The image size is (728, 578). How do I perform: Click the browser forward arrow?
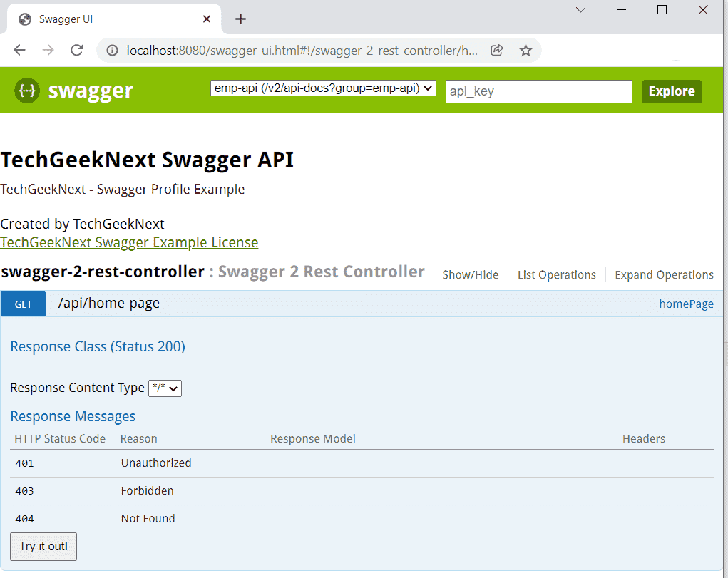pos(48,50)
